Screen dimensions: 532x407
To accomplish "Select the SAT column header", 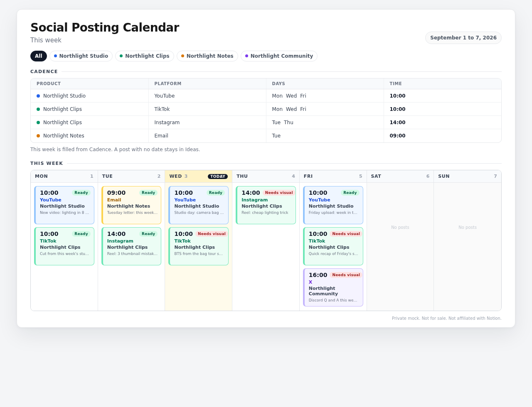I will click(x=400, y=177).
